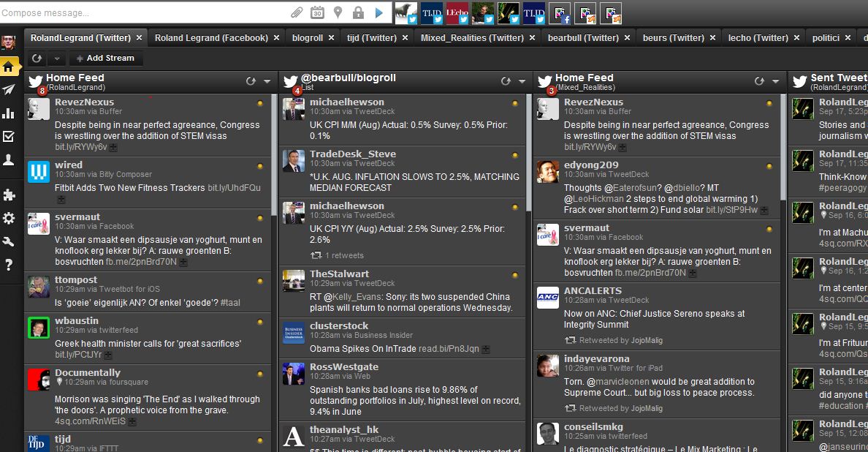Expand the read.bi/Pn8Jqn link in clusterstock tweet
Viewport: 868px width, 452px height.
[x=485, y=350]
